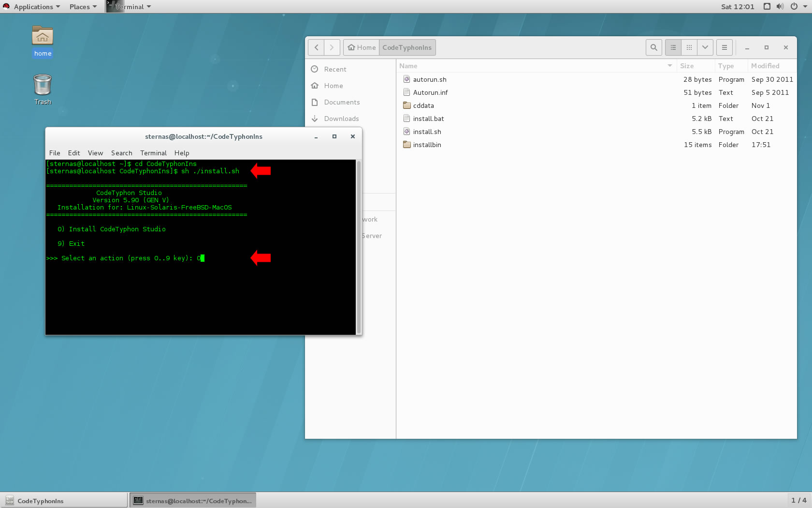Sort files by Type column
Screen dimensions: 812x508
point(731,66)
